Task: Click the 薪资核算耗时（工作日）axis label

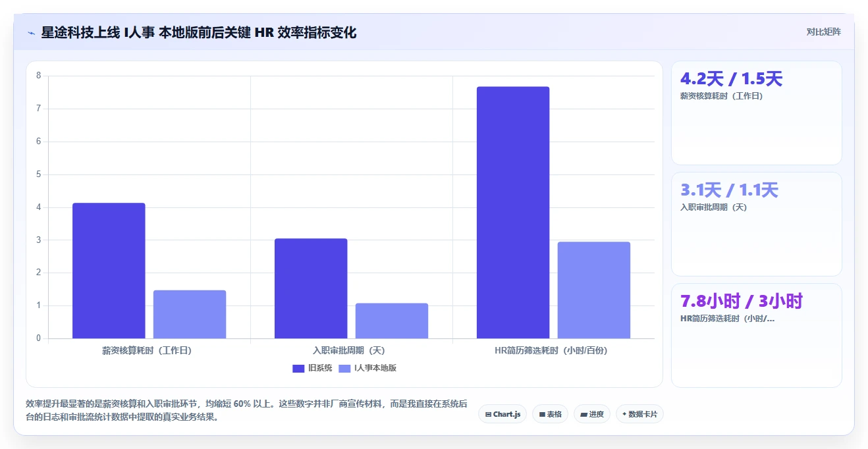Action: pos(147,351)
